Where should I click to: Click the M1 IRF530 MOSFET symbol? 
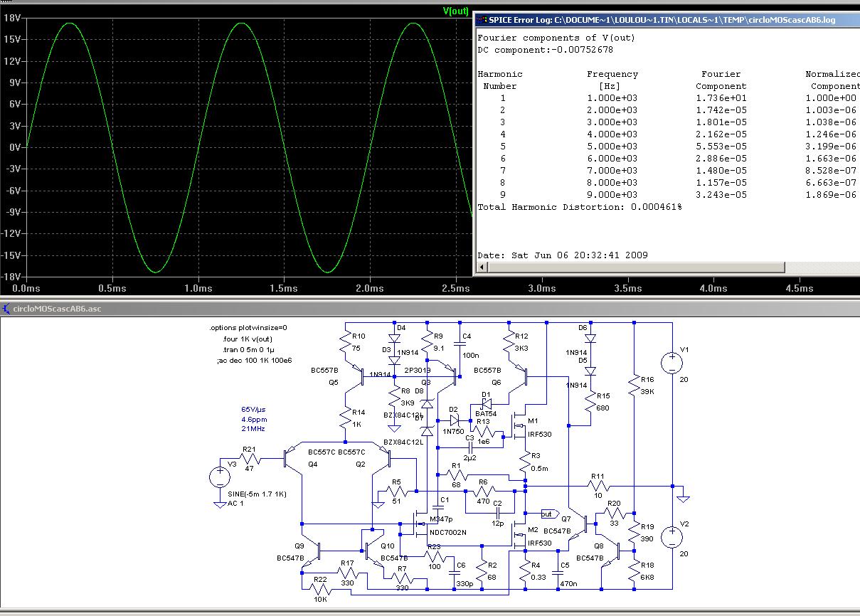coord(520,427)
